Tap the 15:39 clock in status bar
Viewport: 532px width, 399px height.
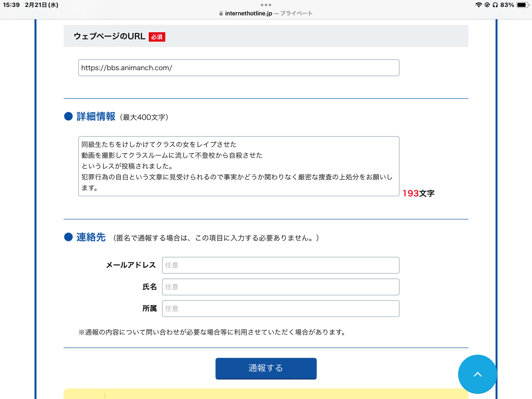coord(11,5)
